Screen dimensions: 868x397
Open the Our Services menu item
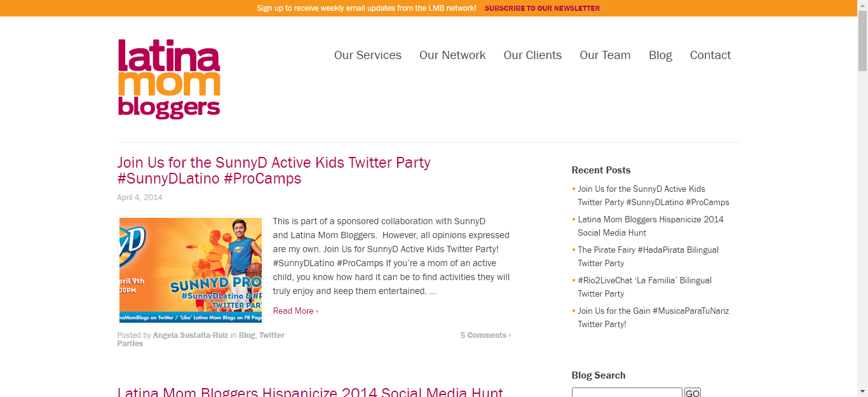pos(368,55)
